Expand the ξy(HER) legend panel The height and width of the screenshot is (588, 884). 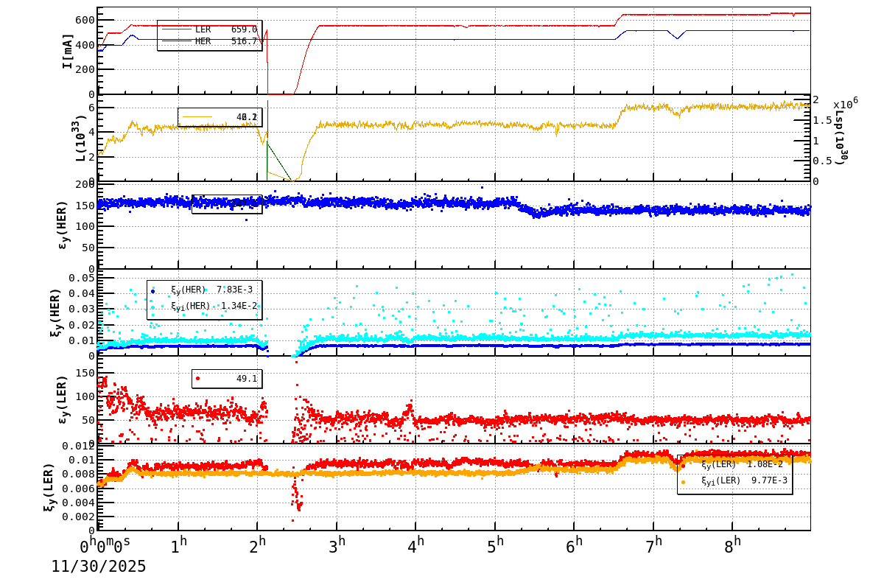[x=206, y=298]
